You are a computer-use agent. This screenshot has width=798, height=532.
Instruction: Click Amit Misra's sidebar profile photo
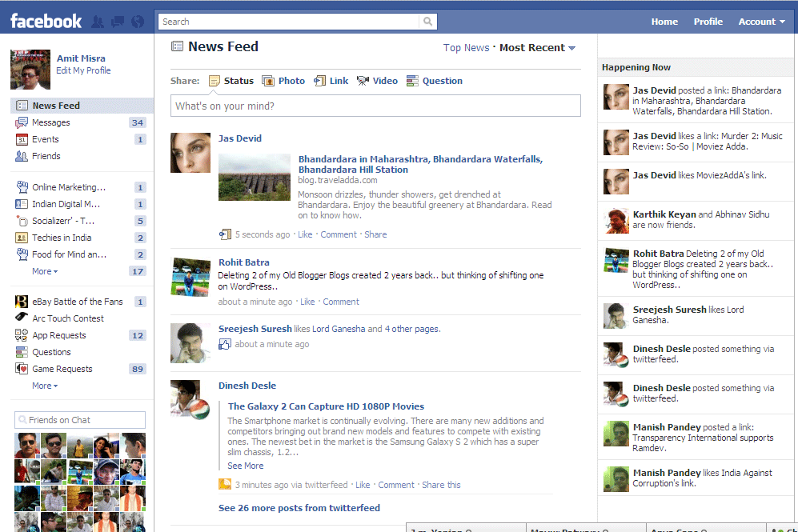(30, 70)
